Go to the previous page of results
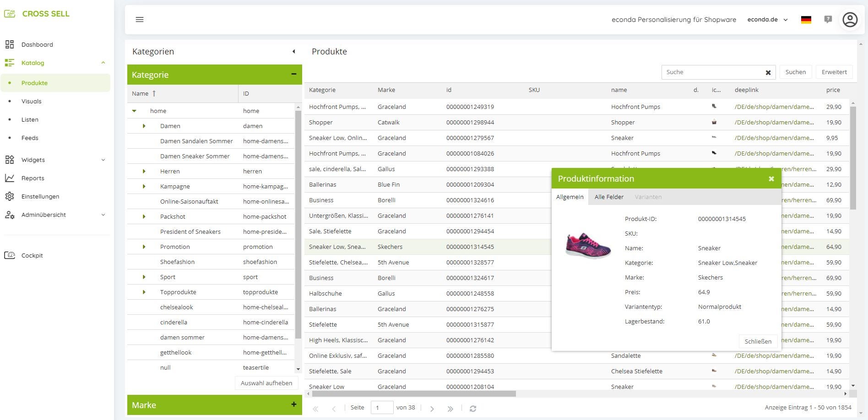 [334, 409]
